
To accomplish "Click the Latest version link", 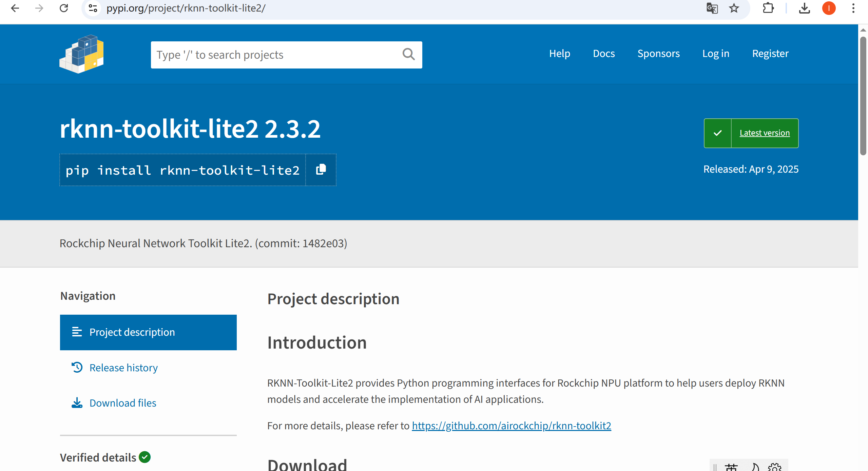I will click(765, 133).
